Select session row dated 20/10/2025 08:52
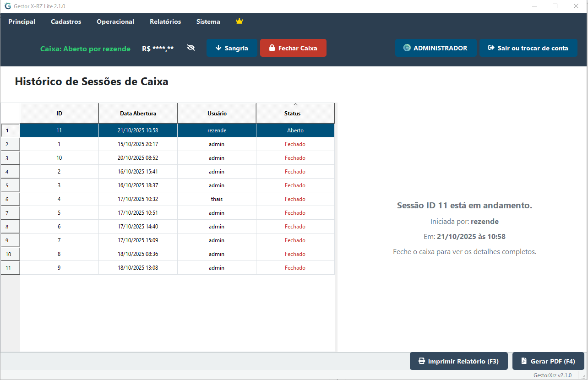Screen dimensions: 588x380 coord(138,158)
